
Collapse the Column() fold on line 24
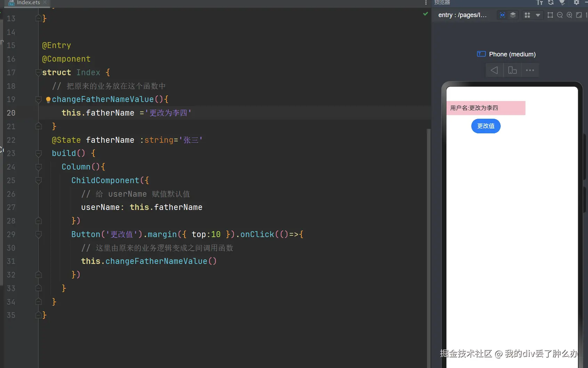(39, 167)
